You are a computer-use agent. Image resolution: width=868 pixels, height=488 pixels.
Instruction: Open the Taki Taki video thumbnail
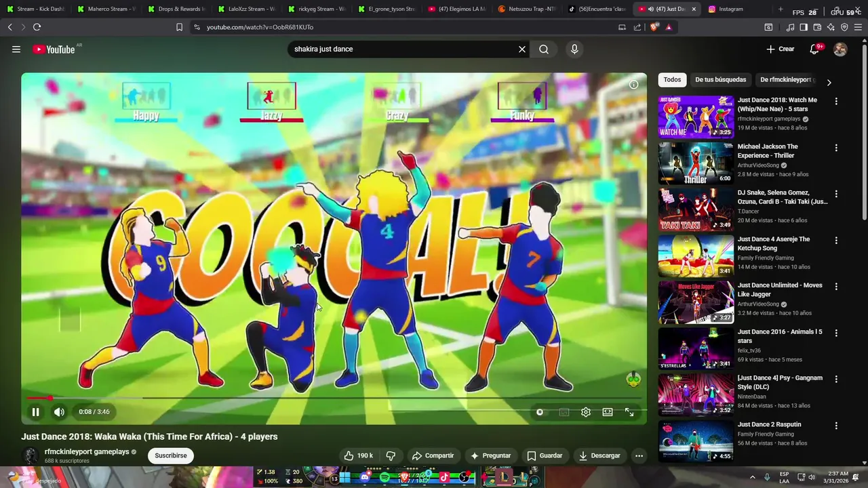point(696,209)
